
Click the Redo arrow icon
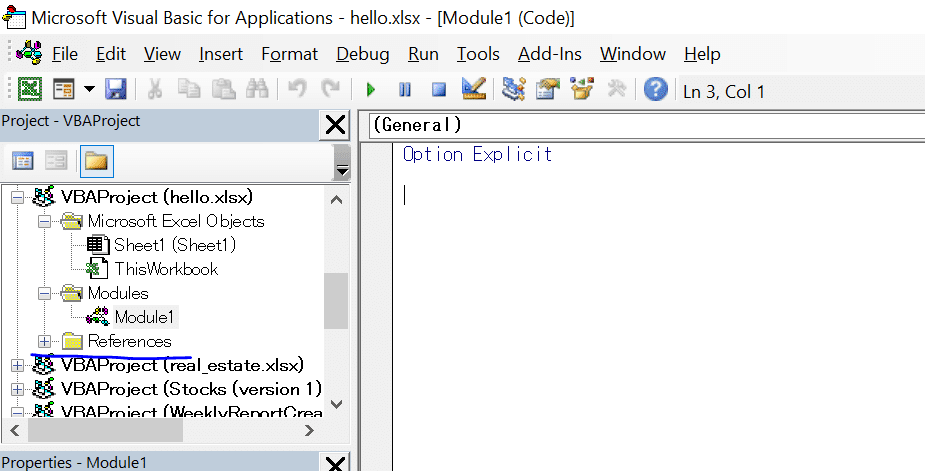click(x=330, y=90)
